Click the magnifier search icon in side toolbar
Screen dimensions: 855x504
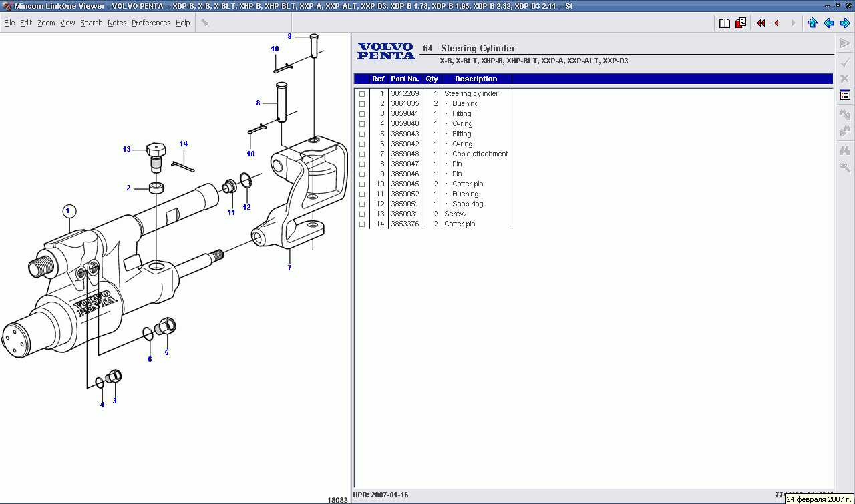[844, 167]
